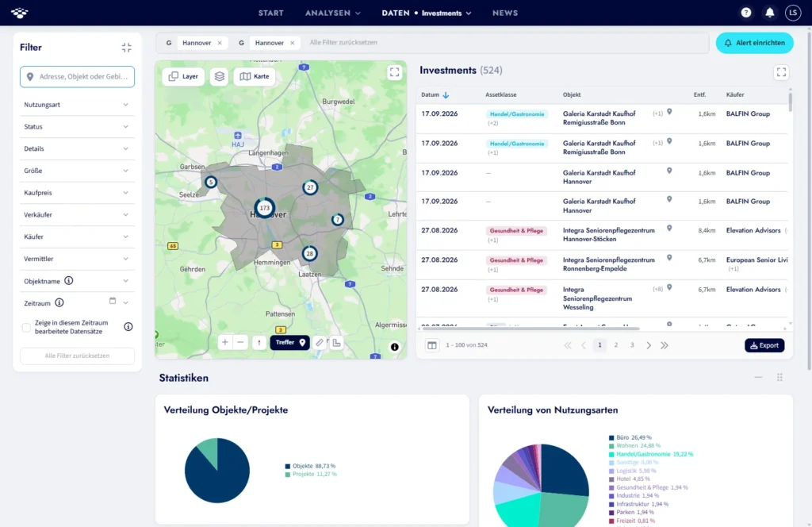Zoom in on the map with plus

tap(224, 343)
